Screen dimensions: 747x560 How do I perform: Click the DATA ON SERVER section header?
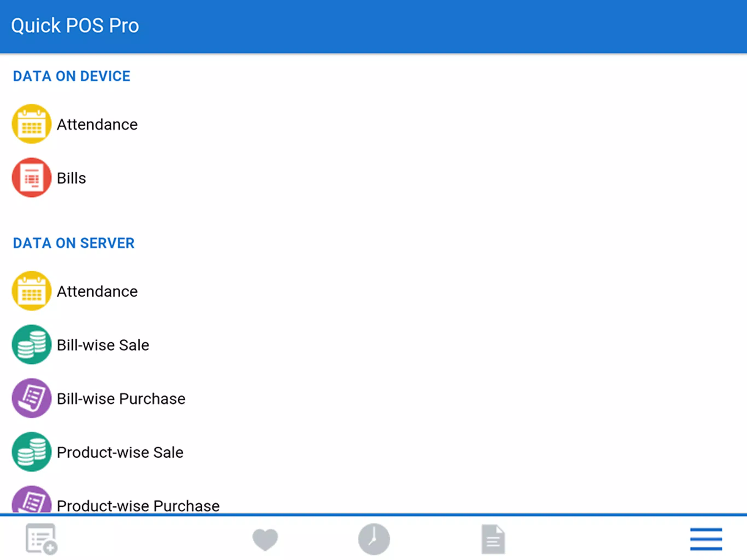coord(74,243)
